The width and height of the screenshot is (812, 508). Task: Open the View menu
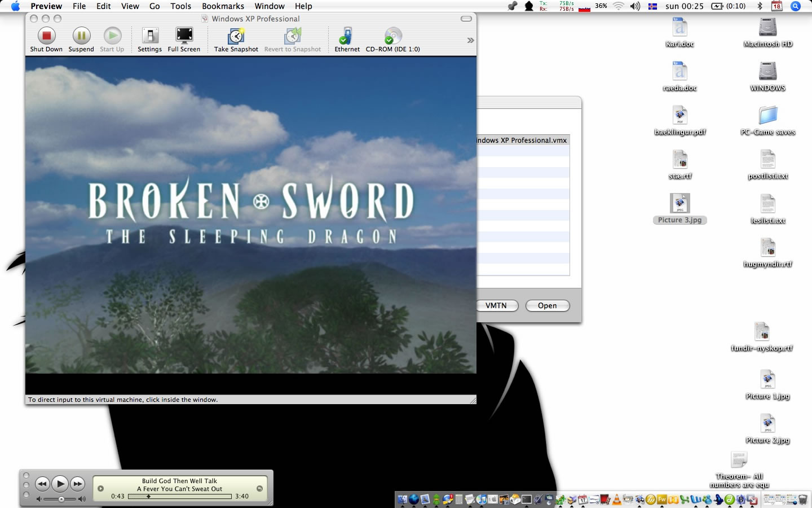(130, 6)
